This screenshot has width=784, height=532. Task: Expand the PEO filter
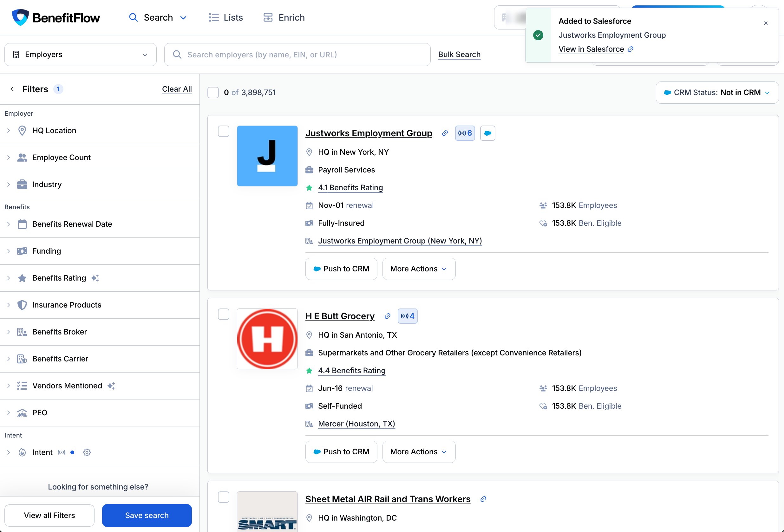100,413
